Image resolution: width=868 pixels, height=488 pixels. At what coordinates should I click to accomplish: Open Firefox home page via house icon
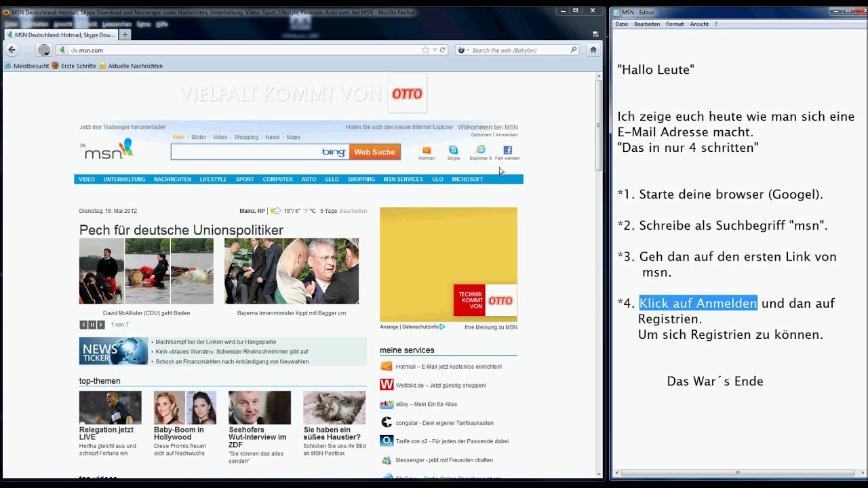point(593,49)
